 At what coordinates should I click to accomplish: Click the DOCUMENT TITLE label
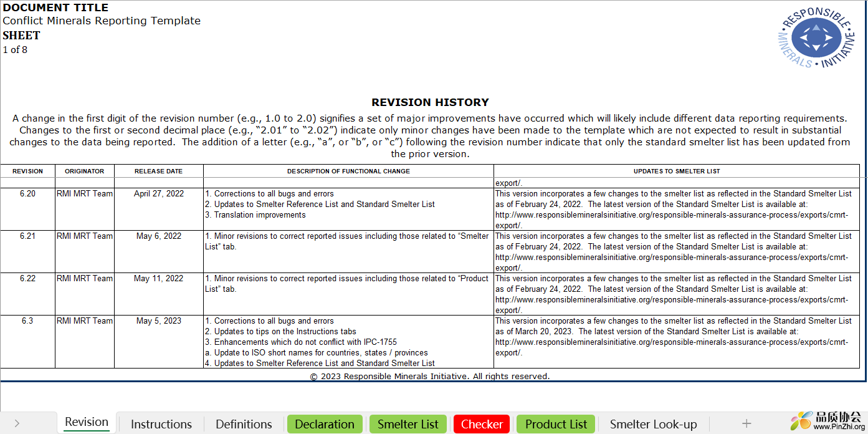55,7
